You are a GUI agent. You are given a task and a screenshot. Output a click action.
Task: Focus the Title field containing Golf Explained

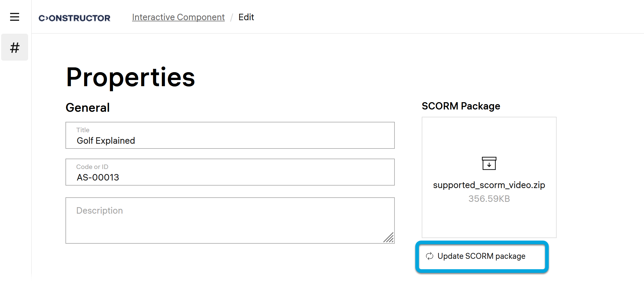(230, 140)
